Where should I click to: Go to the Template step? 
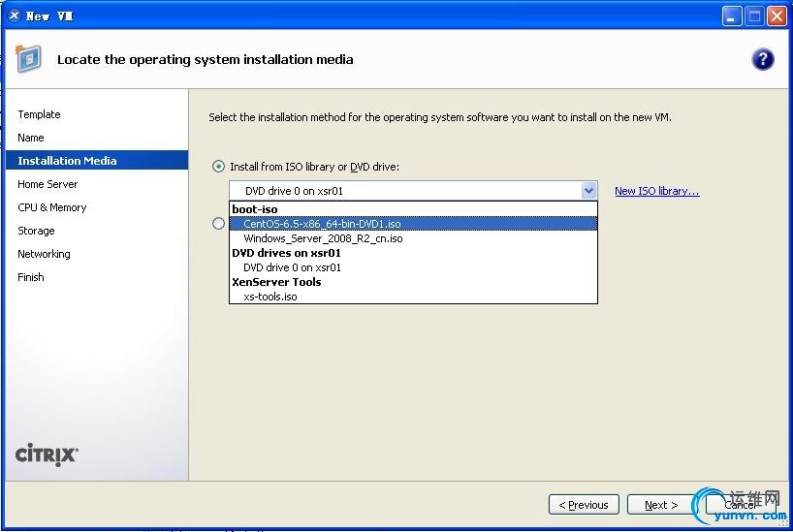(x=39, y=114)
